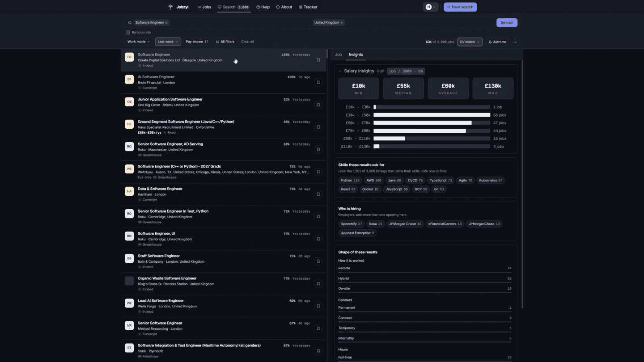Open the CV match sort dropdown
Screen dimensions: 644x362
(470, 42)
